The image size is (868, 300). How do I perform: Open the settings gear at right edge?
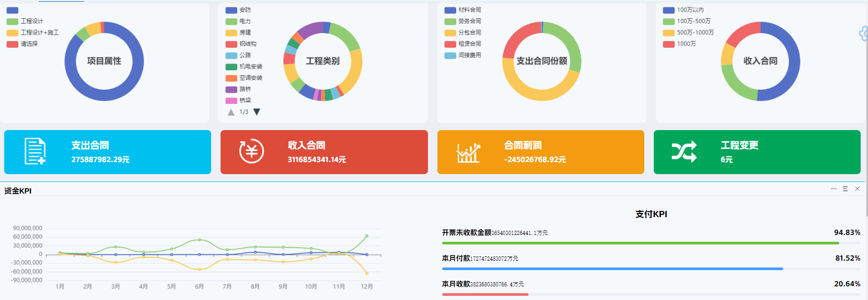click(863, 34)
